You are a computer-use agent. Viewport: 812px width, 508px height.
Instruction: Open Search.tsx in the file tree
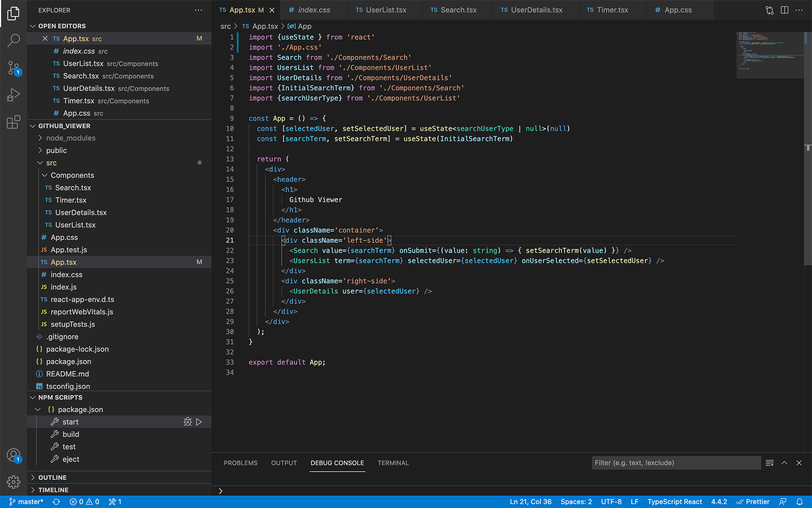120,188
